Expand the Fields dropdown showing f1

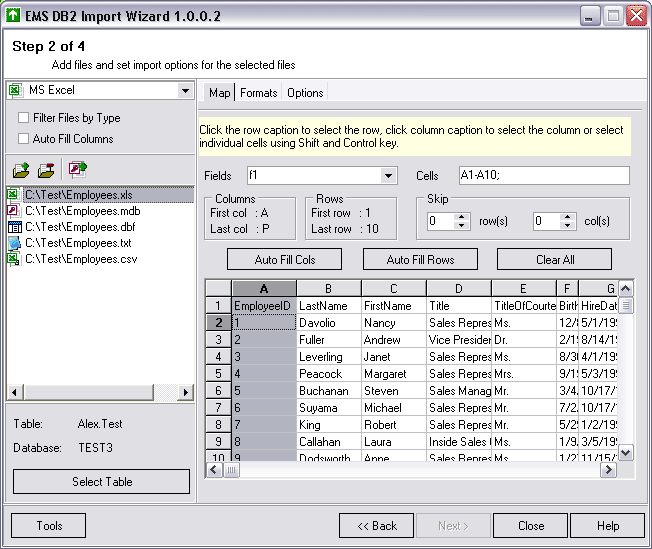click(388, 176)
